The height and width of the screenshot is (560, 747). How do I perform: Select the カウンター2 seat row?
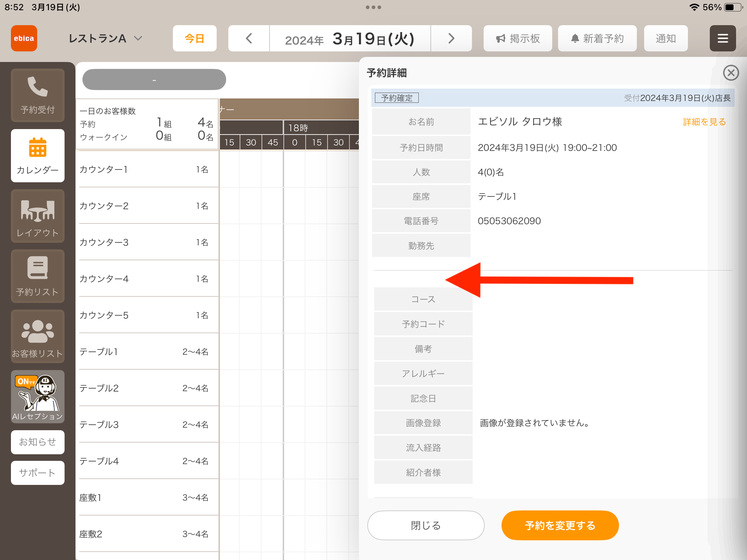coord(148,206)
